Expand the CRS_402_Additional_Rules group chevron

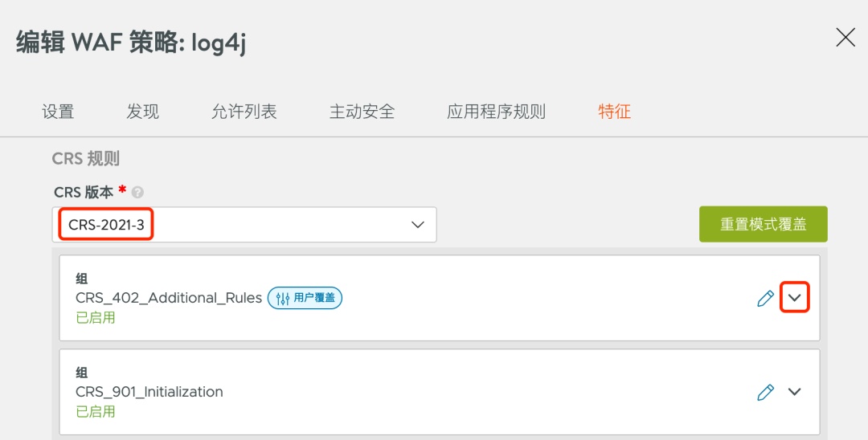pyautogui.click(x=795, y=298)
